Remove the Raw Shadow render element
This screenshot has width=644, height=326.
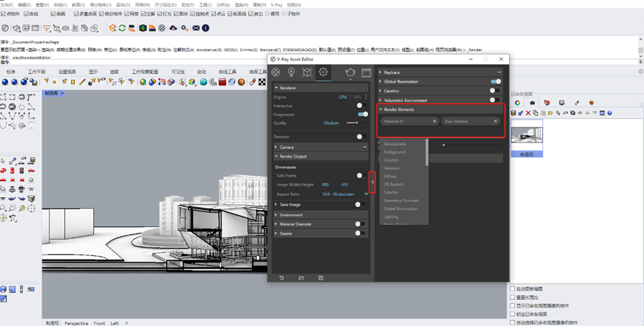point(495,121)
